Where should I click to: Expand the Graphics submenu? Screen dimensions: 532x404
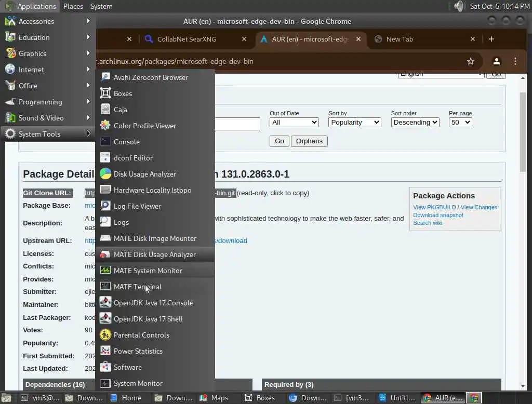48,53
